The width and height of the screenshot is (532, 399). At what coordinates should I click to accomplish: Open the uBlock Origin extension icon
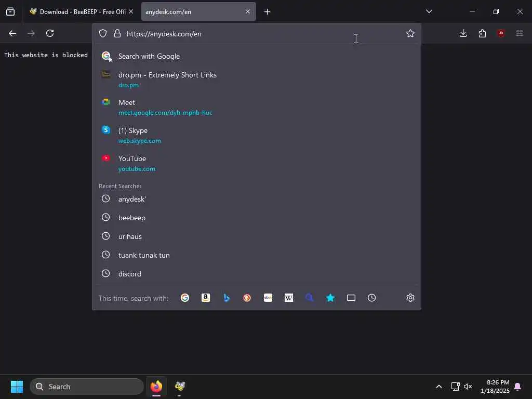(501, 33)
